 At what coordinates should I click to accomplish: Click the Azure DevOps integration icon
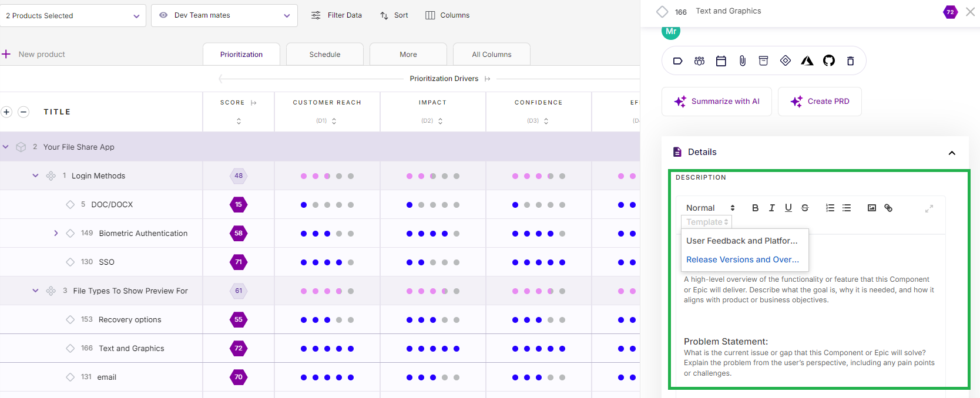pyautogui.click(x=807, y=61)
